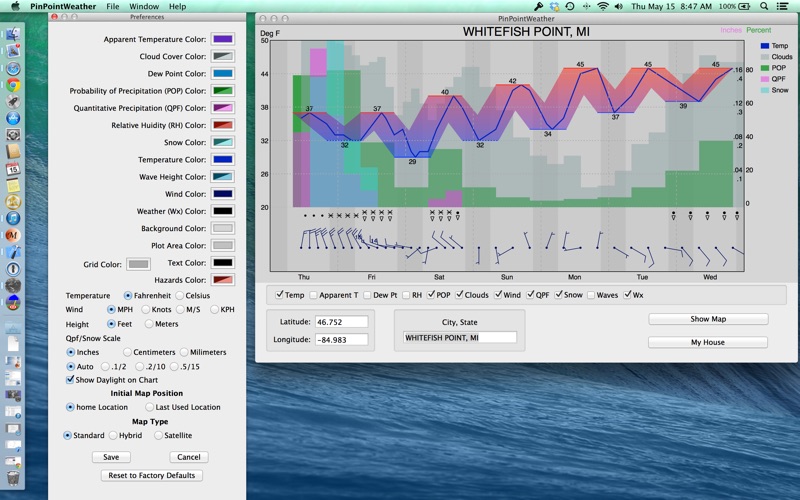
Task: Open the Trash in the dock
Action: click(x=13, y=478)
